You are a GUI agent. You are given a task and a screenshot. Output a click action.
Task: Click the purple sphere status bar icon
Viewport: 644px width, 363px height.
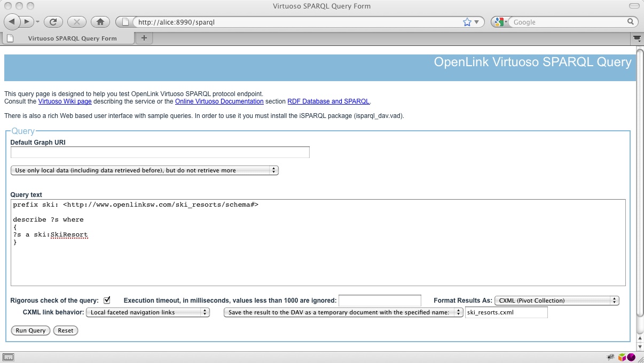[x=631, y=357]
